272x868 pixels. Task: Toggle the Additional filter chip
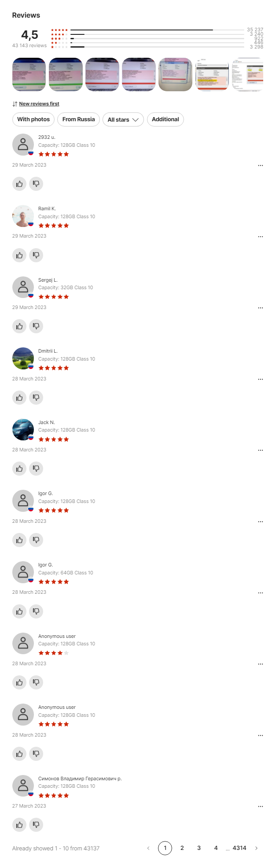point(165,119)
